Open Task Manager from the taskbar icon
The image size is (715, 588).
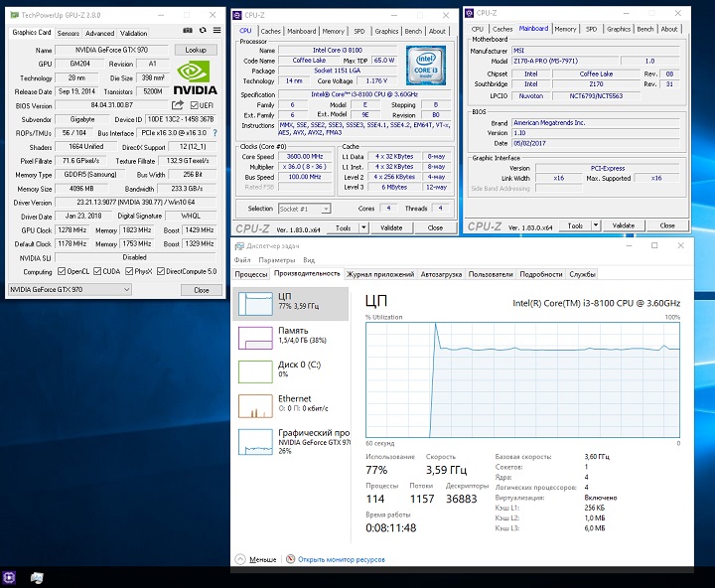(x=37, y=577)
